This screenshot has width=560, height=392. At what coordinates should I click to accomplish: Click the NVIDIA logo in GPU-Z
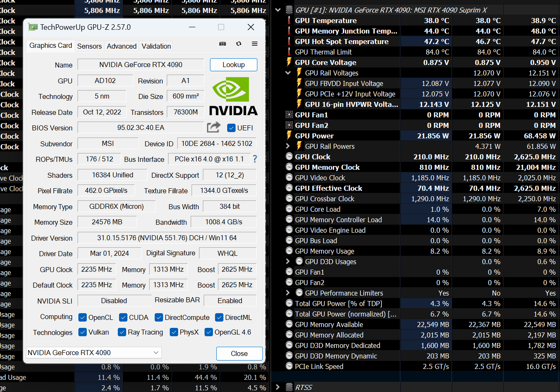[x=233, y=96]
